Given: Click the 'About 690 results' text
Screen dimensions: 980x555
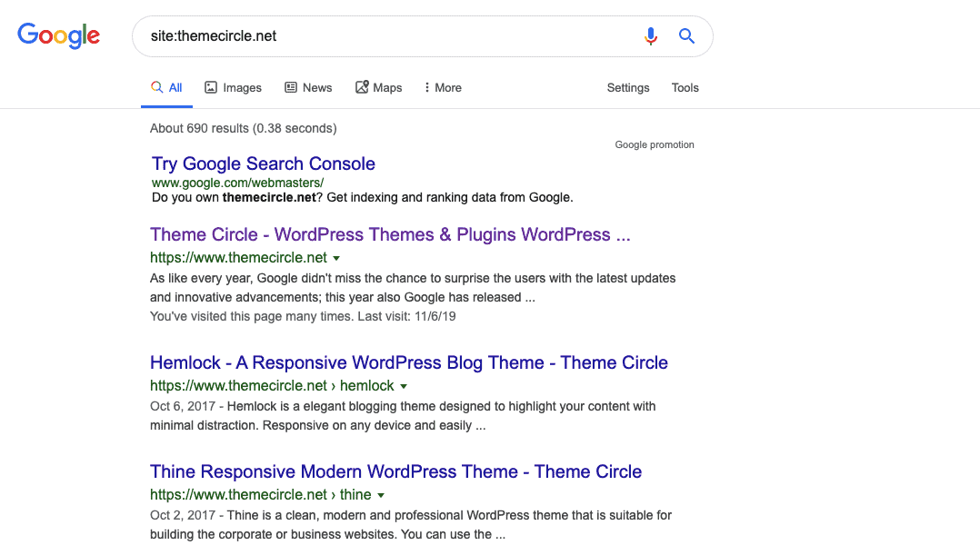Looking at the screenshot, I should (x=243, y=128).
